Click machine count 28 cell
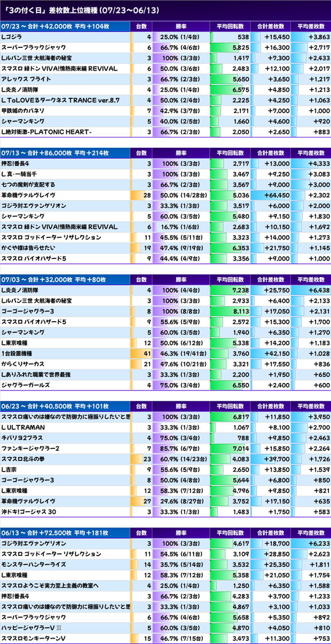 (141, 195)
